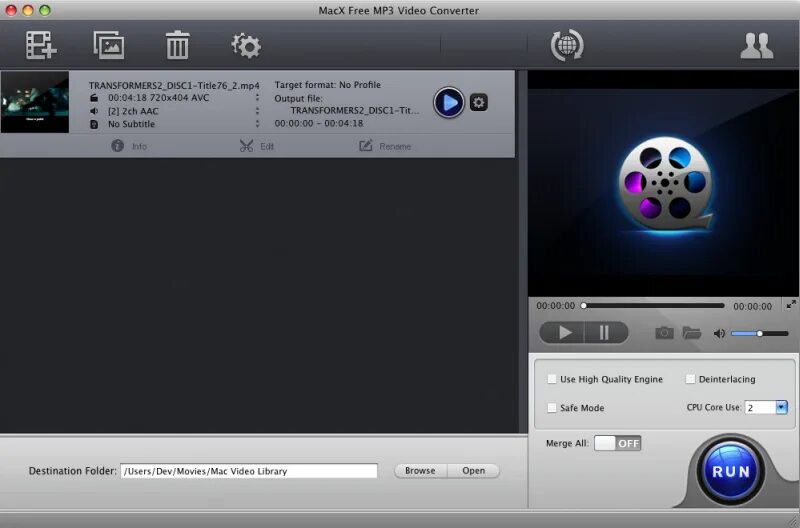Click the Edit label text
800x528 pixels.
point(267,146)
